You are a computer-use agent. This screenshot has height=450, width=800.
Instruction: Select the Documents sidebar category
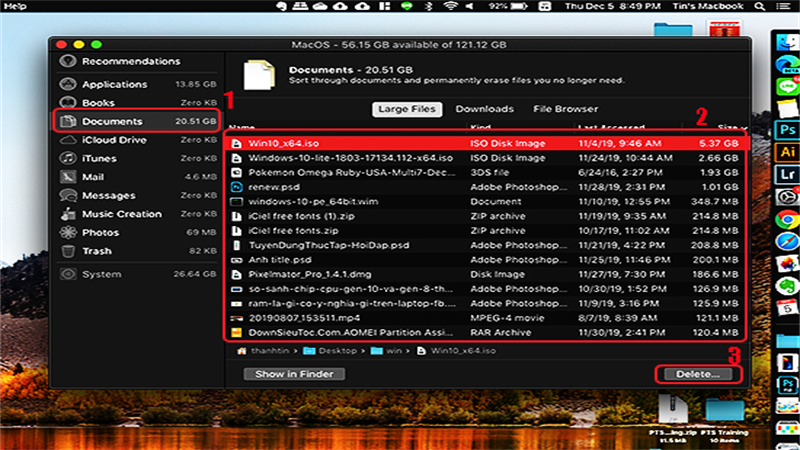pyautogui.click(x=137, y=121)
